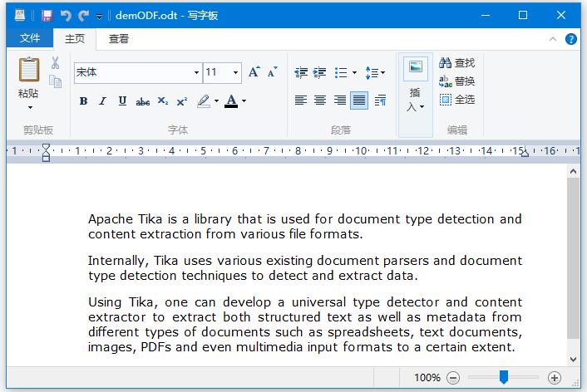Viewport: 587px width, 392px height.
Task: Apply superscript formatting
Action: pos(182,101)
